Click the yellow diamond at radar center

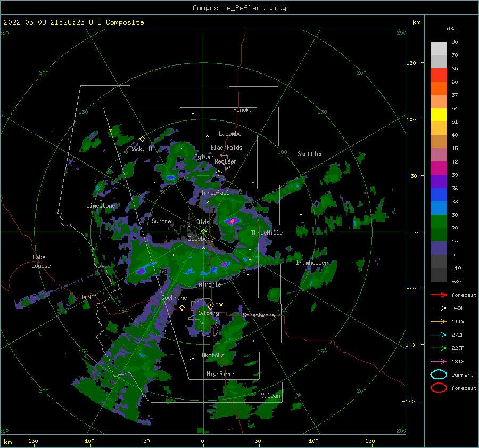(203, 232)
